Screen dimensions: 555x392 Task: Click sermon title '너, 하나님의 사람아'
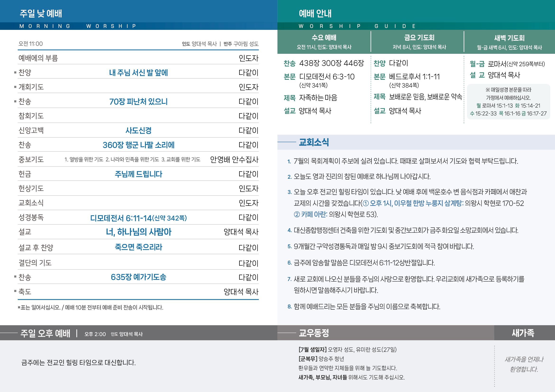tap(139, 232)
